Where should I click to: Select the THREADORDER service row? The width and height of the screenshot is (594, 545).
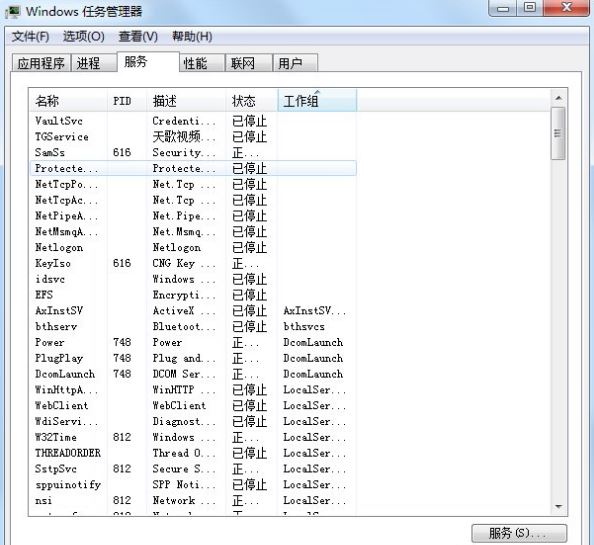coord(193,453)
